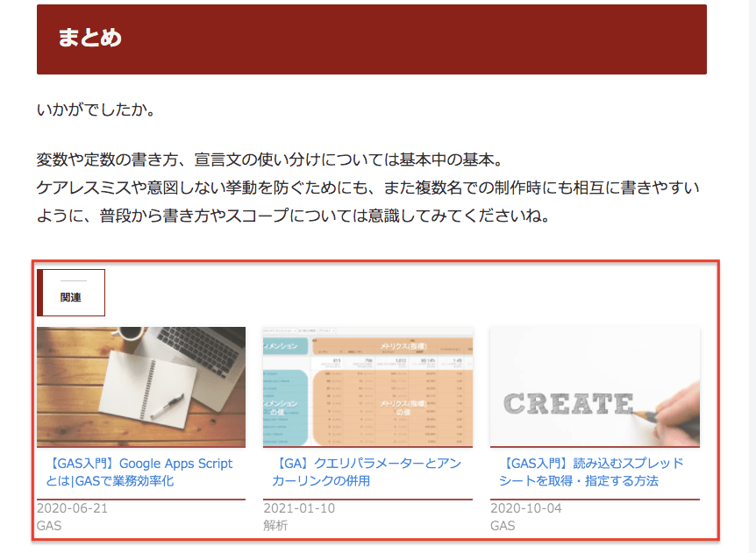Click date text 2021-01-10

click(299, 508)
